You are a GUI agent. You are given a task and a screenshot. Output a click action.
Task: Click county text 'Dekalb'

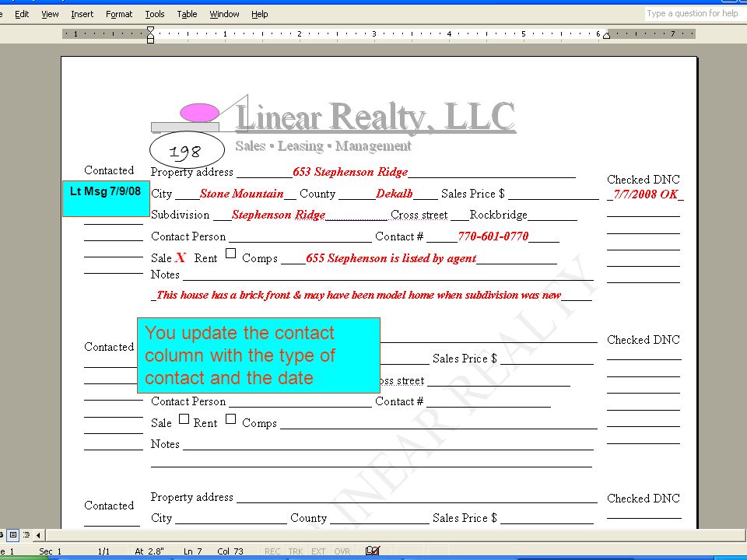click(x=395, y=194)
